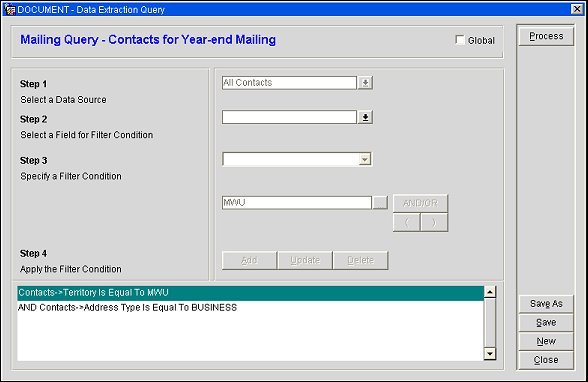Click the 'Mailing Query - Contacts for Year-end Mailing' heading
The height and width of the screenshot is (382, 588).
tap(148, 40)
